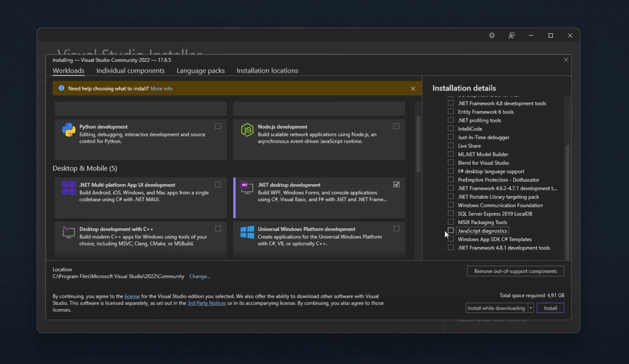Image resolution: width=629 pixels, height=364 pixels.
Task: Switch to Individual components tab
Action: (x=130, y=71)
